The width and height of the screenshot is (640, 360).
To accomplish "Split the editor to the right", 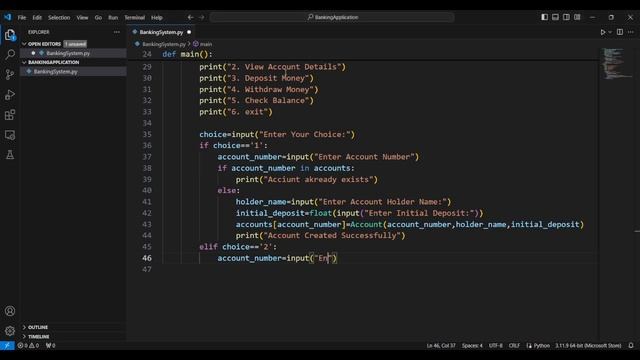I will click(620, 32).
